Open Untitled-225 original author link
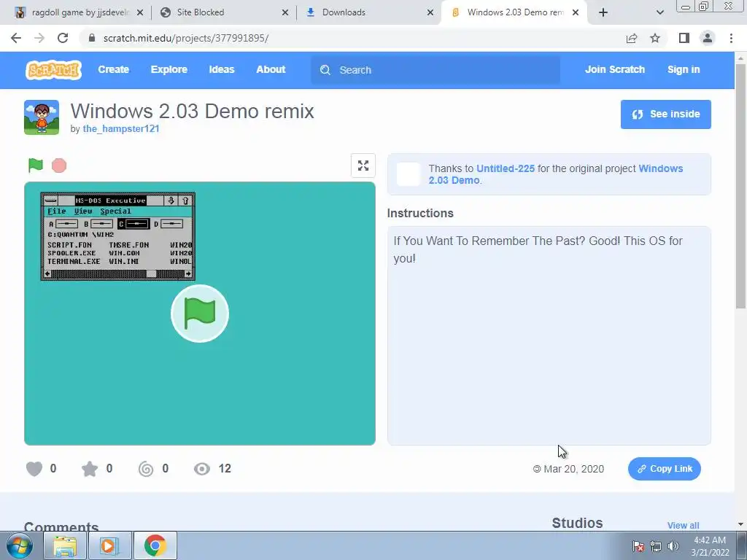This screenshot has height=560, width=747. tap(506, 168)
